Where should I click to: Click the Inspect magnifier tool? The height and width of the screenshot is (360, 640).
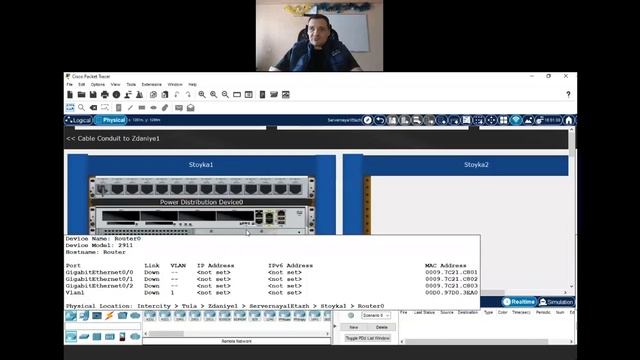(x=82, y=108)
